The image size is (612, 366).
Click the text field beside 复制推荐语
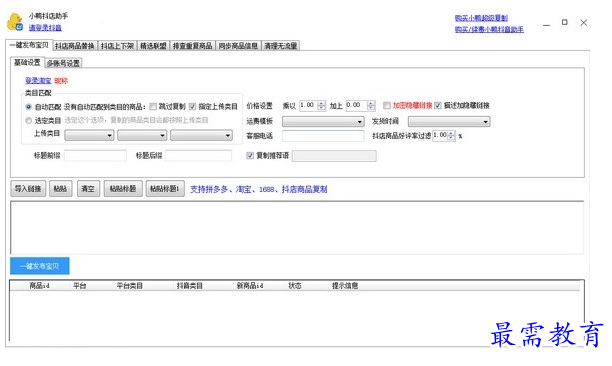pyautogui.click(x=334, y=156)
